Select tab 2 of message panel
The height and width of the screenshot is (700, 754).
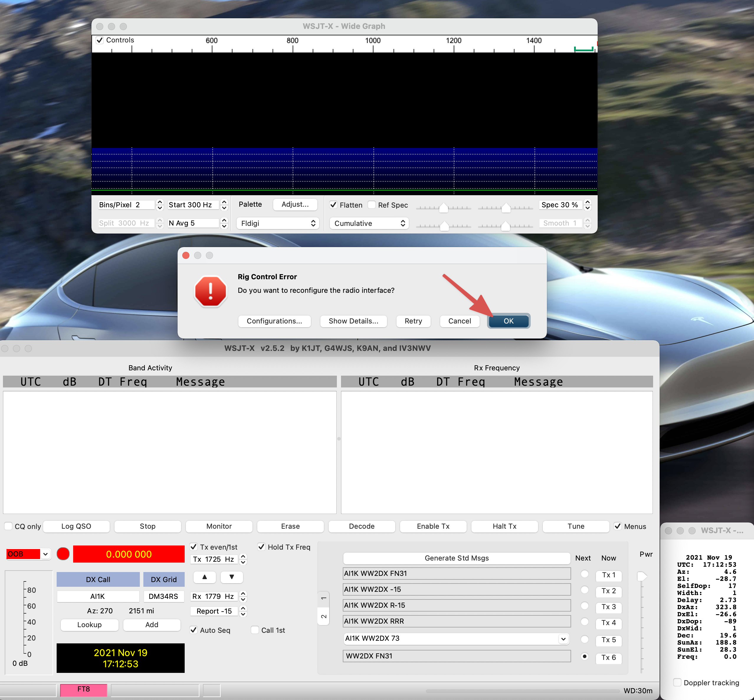[x=324, y=617]
